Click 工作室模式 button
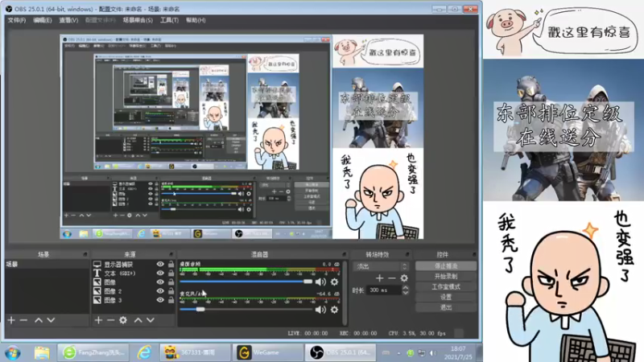The width and height of the screenshot is (644, 362). tap(446, 286)
